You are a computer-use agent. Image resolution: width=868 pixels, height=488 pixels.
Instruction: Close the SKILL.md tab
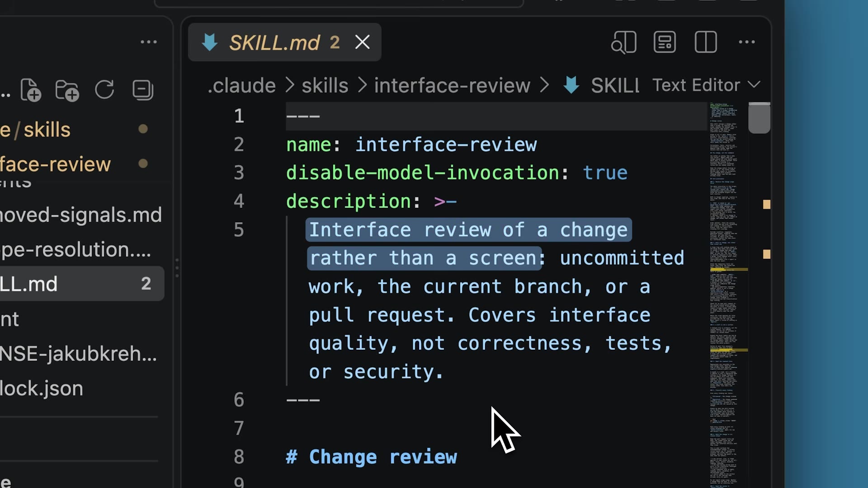(x=362, y=42)
